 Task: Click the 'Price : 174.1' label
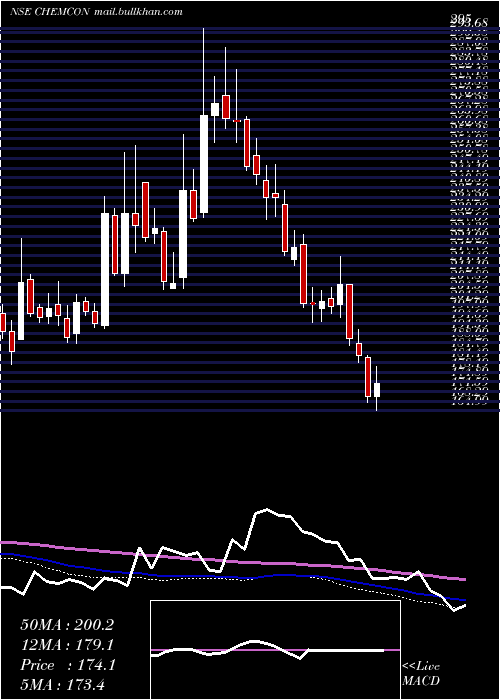click(68, 665)
